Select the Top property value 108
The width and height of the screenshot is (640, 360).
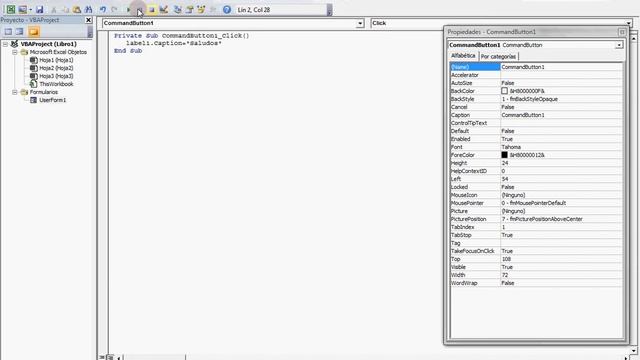(x=562, y=259)
